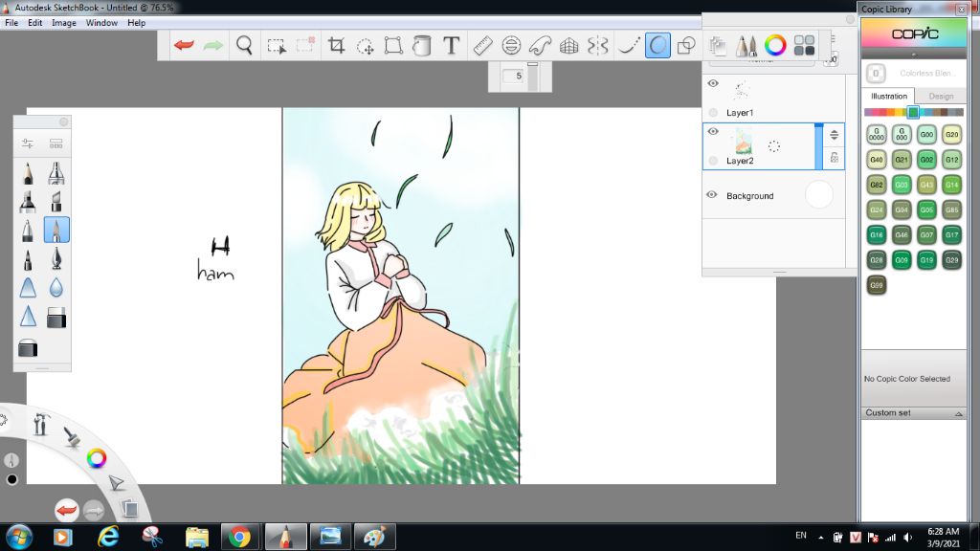
Task: Switch to the Design tab
Action: (x=941, y=97)
